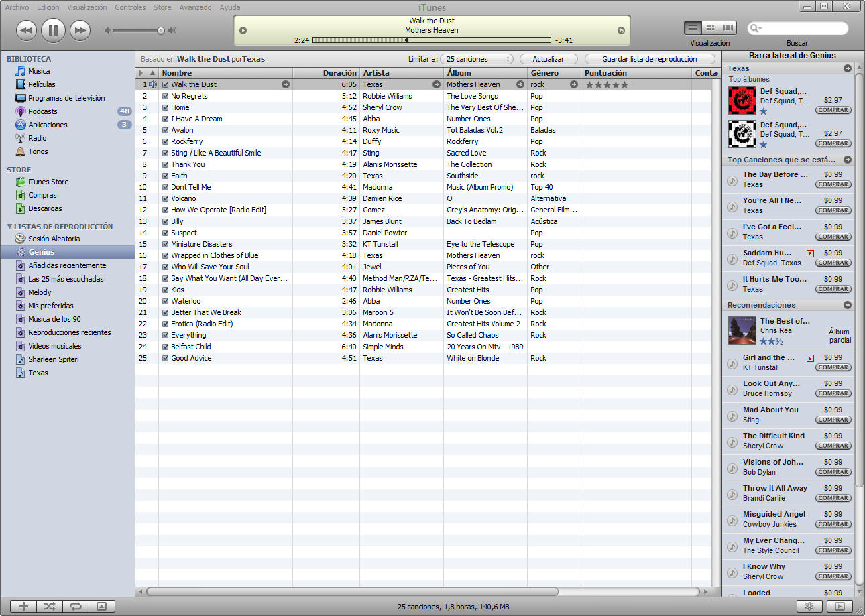Uncheck the Walk the Dust checkbox

click(166, 84)
